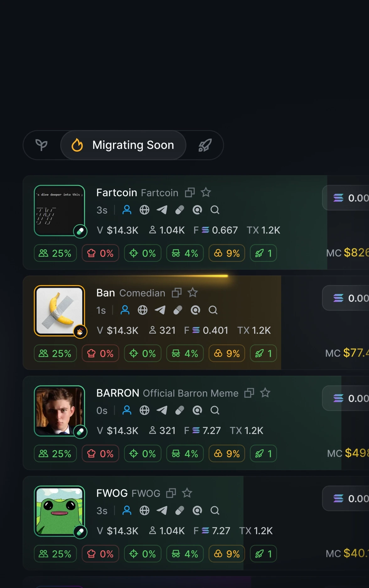Click Fartcoin's 25% top holders badge
This screenshot has height=588, width=369.
click(x=55, y=253)
